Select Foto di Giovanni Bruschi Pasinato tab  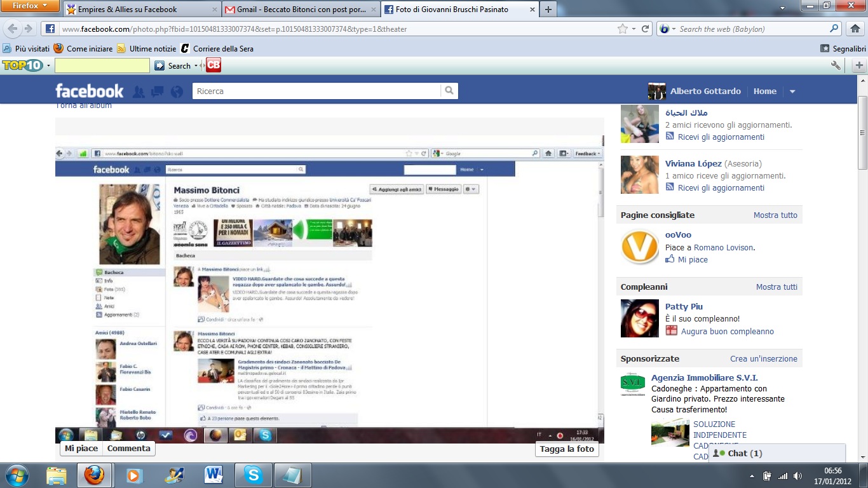click(x=460, y=10)
